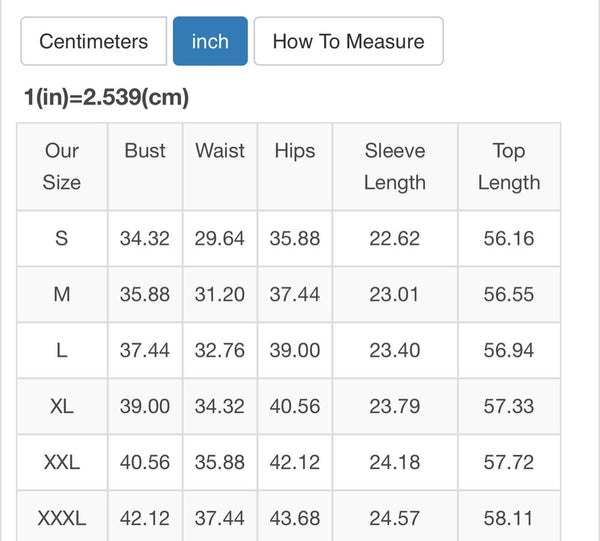
Task: Open the How To Measure guide
Action: click(348, 41)
